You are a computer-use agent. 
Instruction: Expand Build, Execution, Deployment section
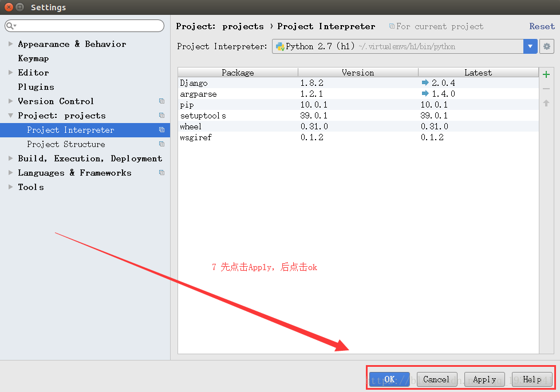10,158
